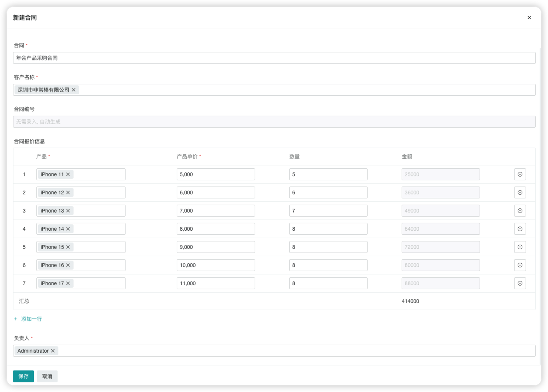Edit quantity field in iPhone 16 row
Image resolution: width=548 pixels, height=392 pixels.
[x=328, y=265]
